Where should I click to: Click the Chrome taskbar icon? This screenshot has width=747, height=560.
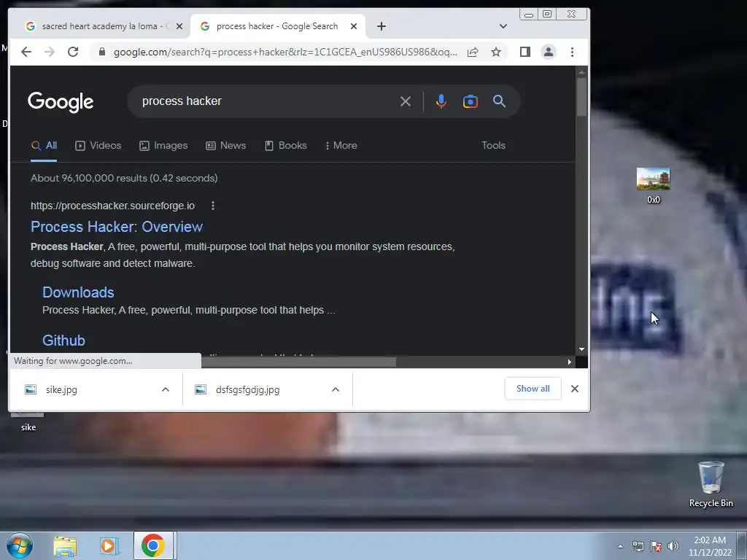tap(153, 545)
